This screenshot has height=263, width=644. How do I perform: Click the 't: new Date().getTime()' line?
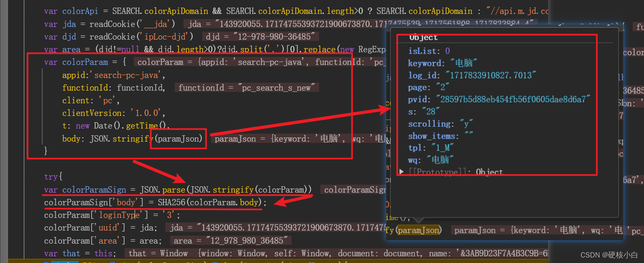pos(116,126)
